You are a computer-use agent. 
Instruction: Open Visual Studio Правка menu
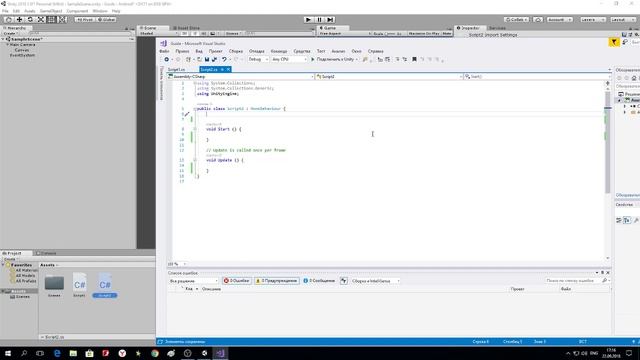[x=182, y=51]
